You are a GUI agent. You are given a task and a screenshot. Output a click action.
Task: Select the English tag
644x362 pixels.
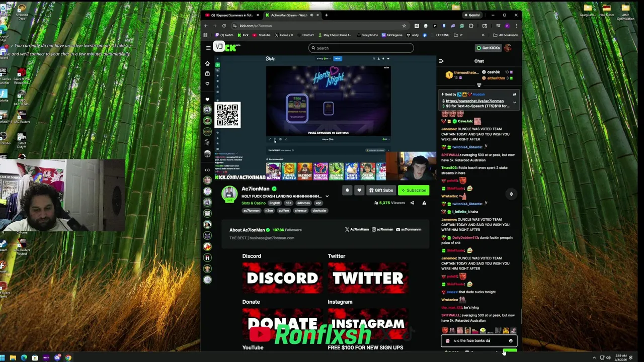tap(275, 203)
